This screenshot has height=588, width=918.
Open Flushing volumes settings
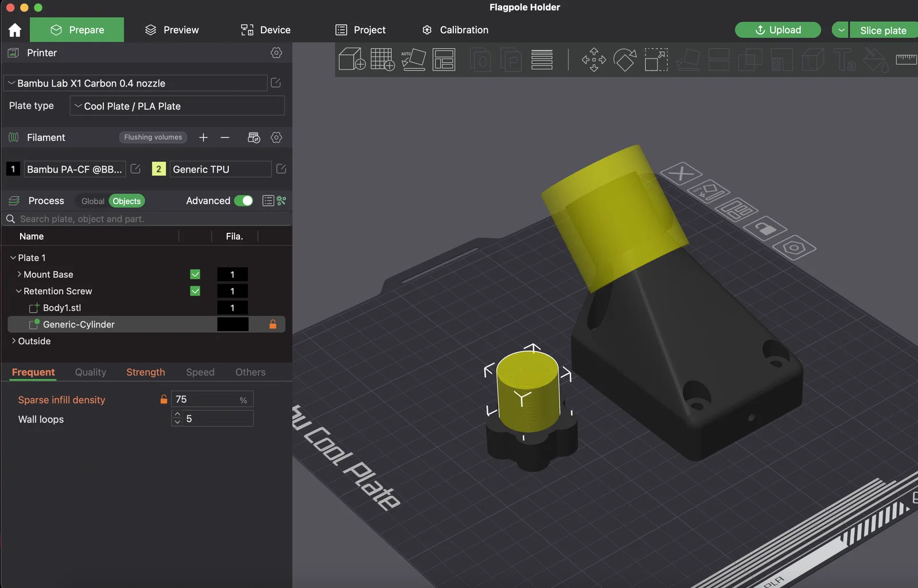[153, 137]
